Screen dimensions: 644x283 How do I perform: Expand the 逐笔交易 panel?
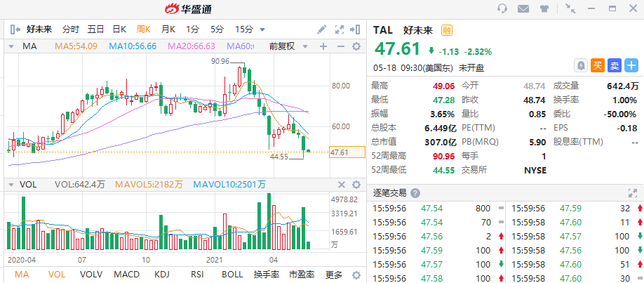pyautogui.click(x=633, y=193)
